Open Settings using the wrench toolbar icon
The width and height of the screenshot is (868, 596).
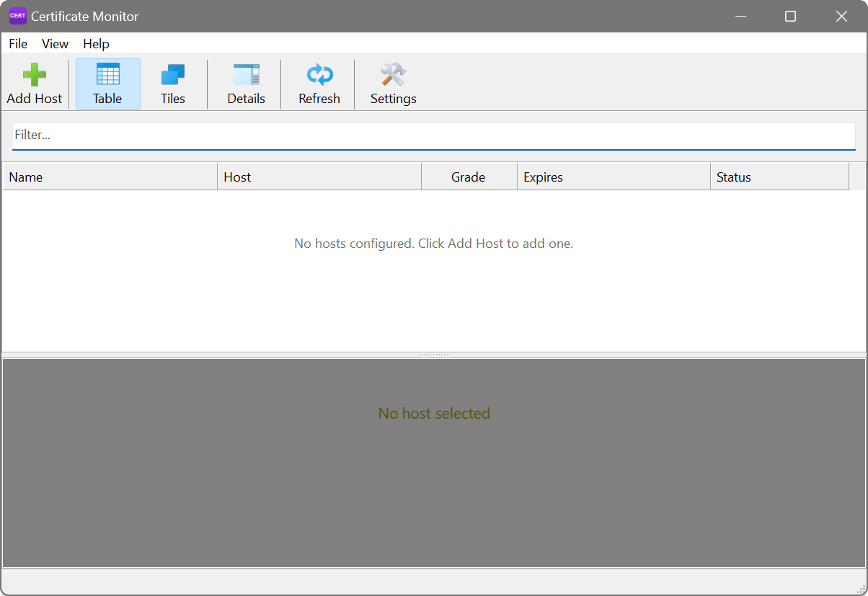click(393, 81)
